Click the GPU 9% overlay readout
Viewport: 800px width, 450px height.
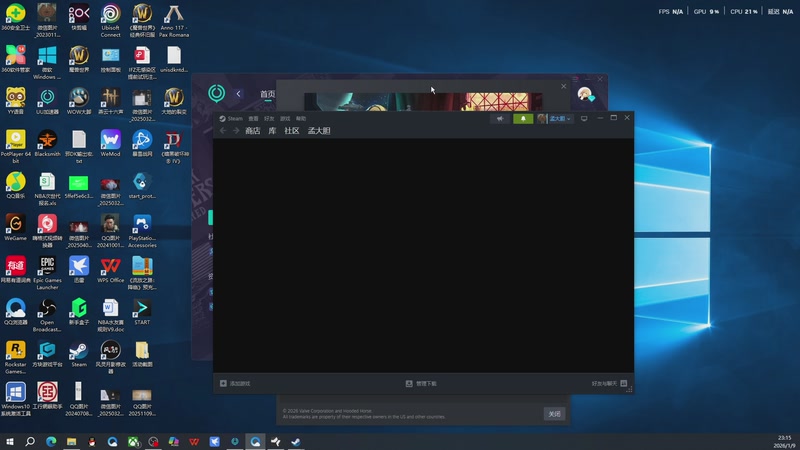point(706,11)
